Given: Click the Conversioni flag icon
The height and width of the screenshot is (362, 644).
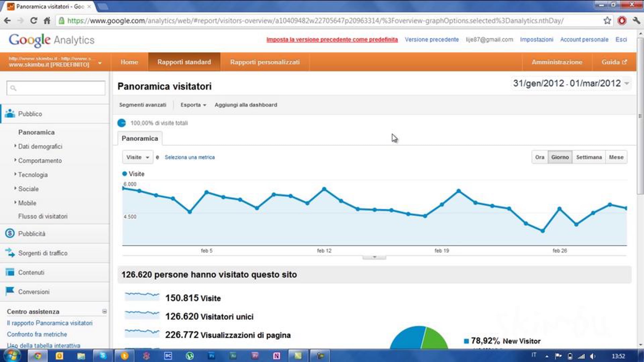Looking at the screenshot, I should [10, 291].
